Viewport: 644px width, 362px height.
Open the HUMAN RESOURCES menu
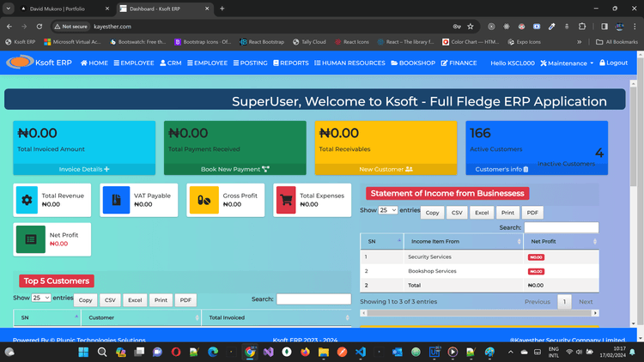[349, 63]
